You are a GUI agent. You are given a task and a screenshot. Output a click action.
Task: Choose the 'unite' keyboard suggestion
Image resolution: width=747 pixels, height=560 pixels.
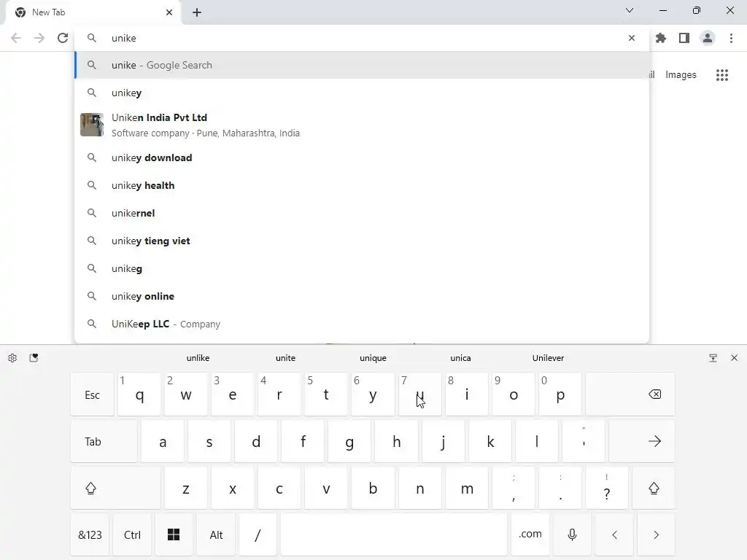[285, 358]
